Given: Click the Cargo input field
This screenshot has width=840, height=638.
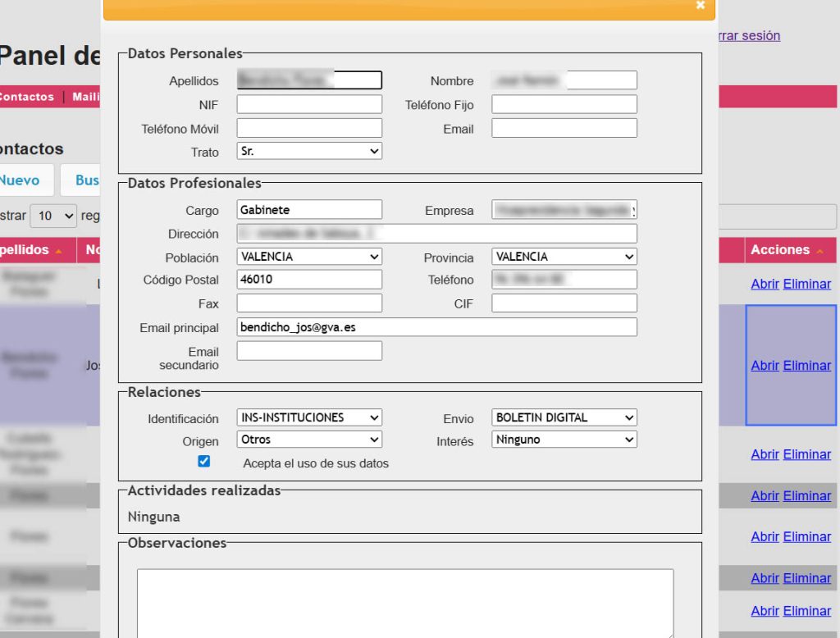Looking at the screenshot, I should [309, 210].
